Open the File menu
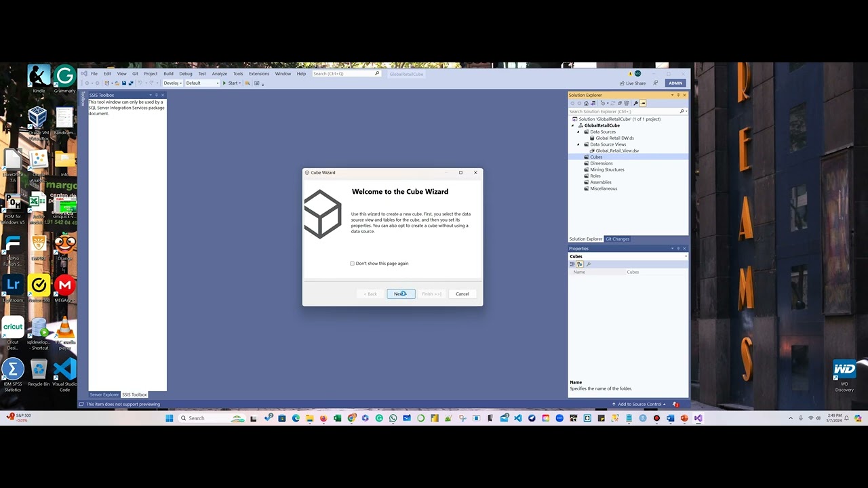 click(x=94, y=73)
